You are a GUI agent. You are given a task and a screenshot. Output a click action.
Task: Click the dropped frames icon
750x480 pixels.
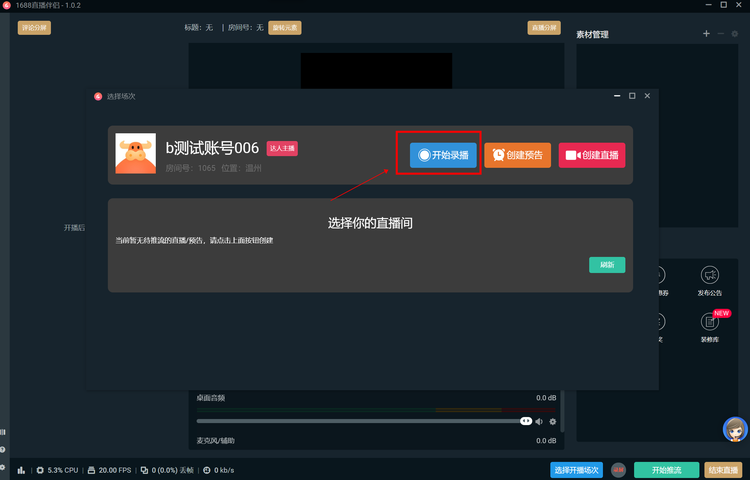(x=144, y=470)
